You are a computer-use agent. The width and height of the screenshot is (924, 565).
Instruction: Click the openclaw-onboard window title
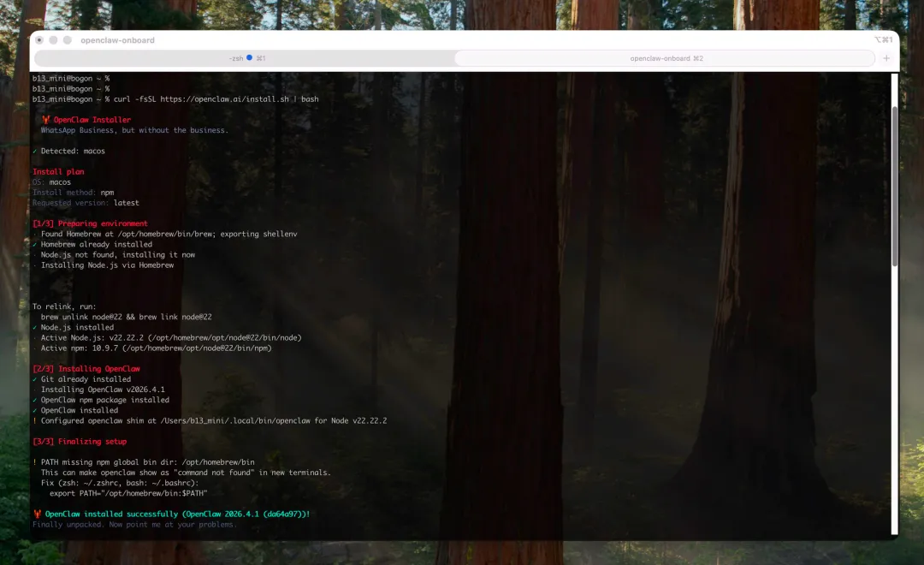tap(117, 40)
